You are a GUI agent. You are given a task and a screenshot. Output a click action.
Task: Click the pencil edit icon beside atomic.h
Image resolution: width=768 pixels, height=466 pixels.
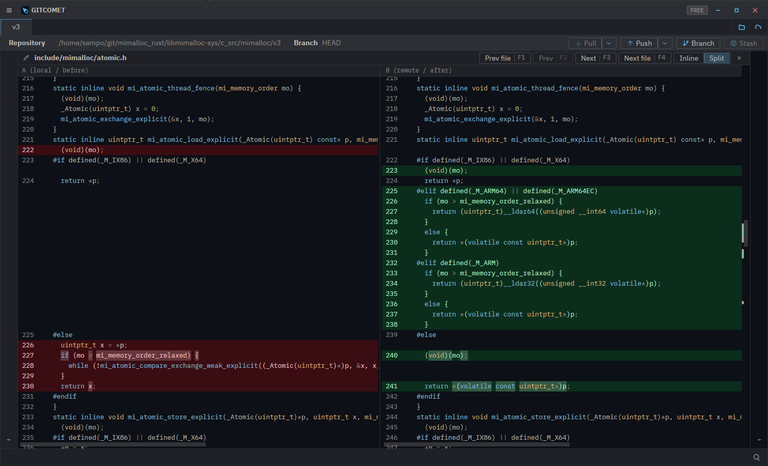26,58
